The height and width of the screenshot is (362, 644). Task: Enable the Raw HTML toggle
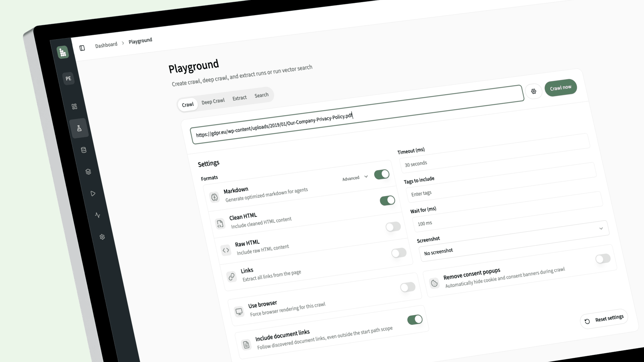(x=393, y=227)
